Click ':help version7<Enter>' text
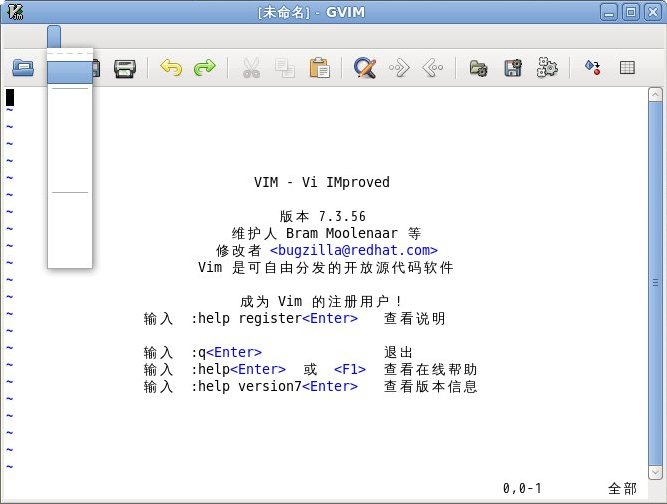Image resolution: width=667 pixels, height=504 pixels. point(274,386)
